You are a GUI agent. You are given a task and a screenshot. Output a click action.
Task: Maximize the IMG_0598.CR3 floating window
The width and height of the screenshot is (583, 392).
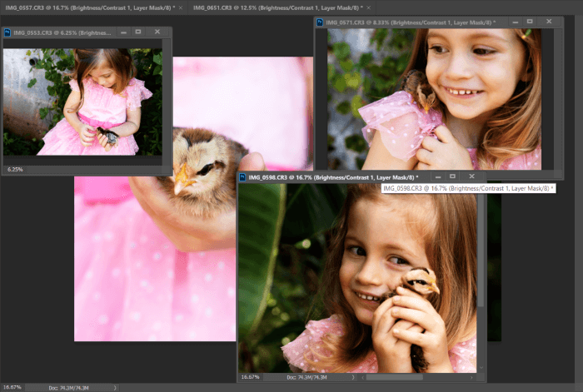tap(451, 176)
